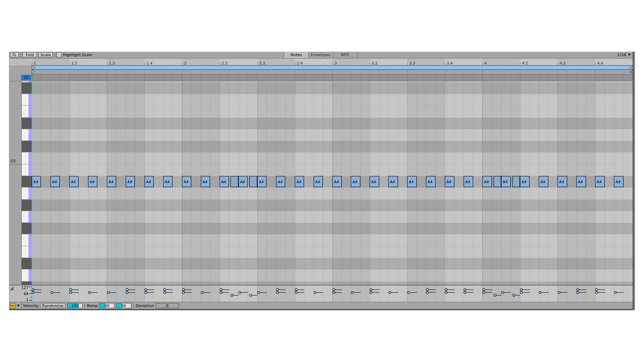Screen dimensions: 644x362
Task: Click the yellow lane selector icon
Action: click(12, 306)
